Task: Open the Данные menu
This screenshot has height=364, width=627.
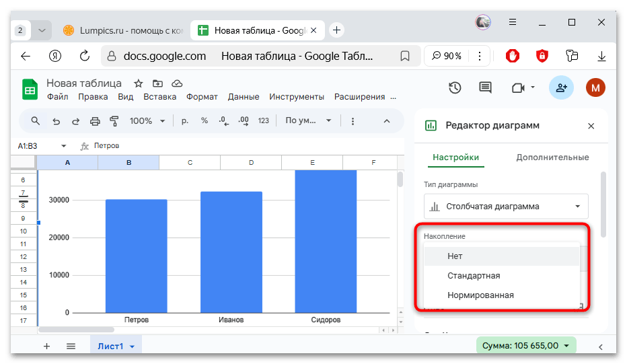Action: pos(243,97)
